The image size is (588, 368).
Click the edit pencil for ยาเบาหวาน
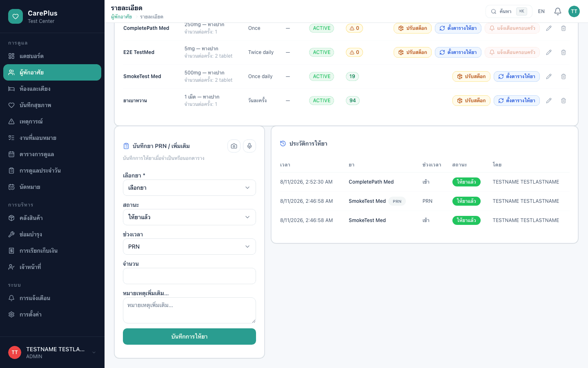point(549,101)
